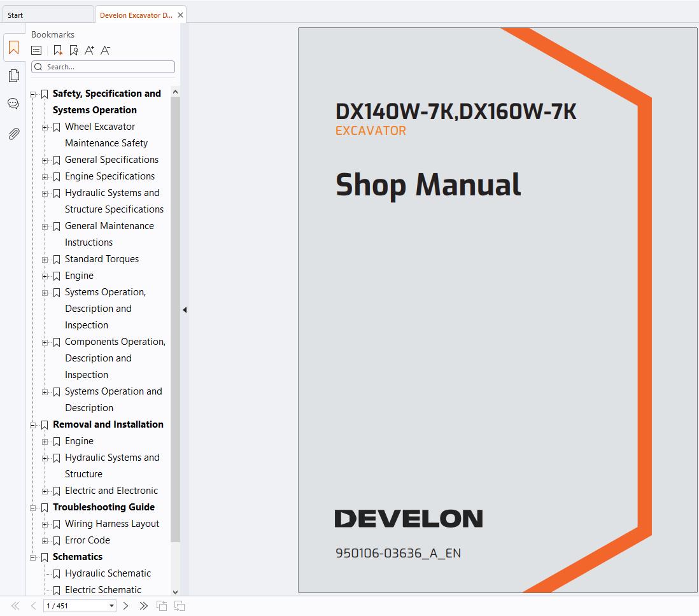Screen dimensions: 699x616
Task: Open Hydraulic Systems and Structure bookmark
Action: coord(112,466)
